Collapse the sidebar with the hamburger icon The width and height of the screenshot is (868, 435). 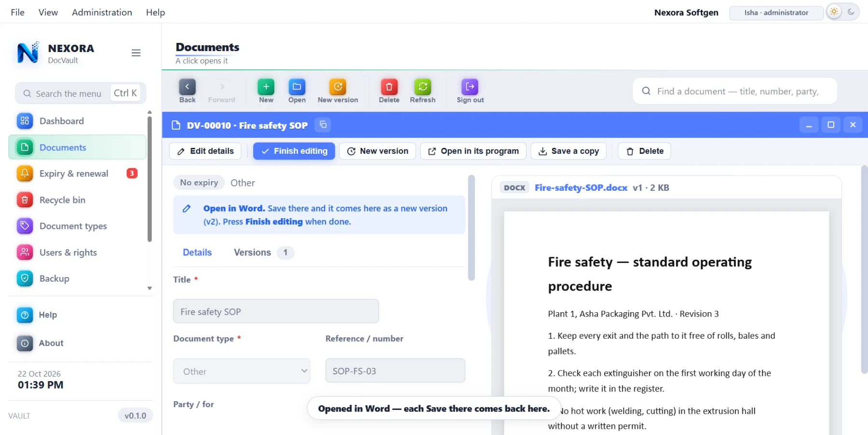click(136, 53)
